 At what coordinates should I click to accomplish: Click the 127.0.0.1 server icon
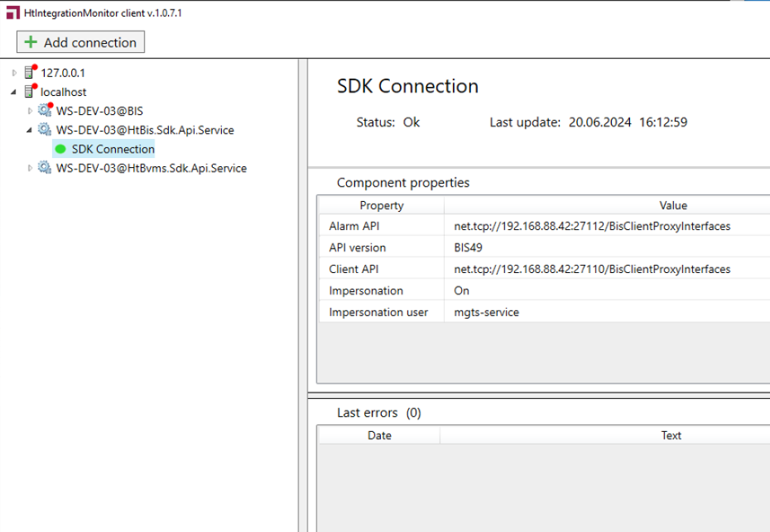30,73
